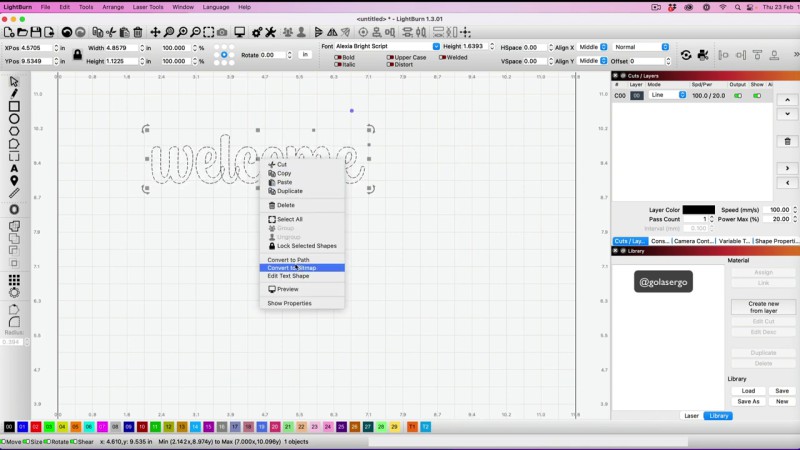Choose Convert to Bitmap from context menu
Viewport: 800px width, 450px height.
[x=291, y=268]
